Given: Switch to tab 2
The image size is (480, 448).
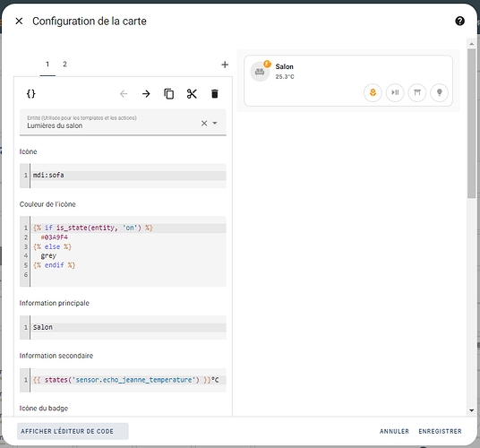Looking at the screenshot, I should [64, 64].
